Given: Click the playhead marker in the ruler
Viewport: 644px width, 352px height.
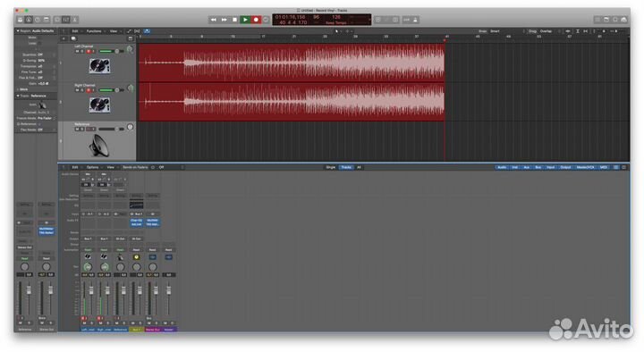Looking at the screenshot, I should coord(445,40).
